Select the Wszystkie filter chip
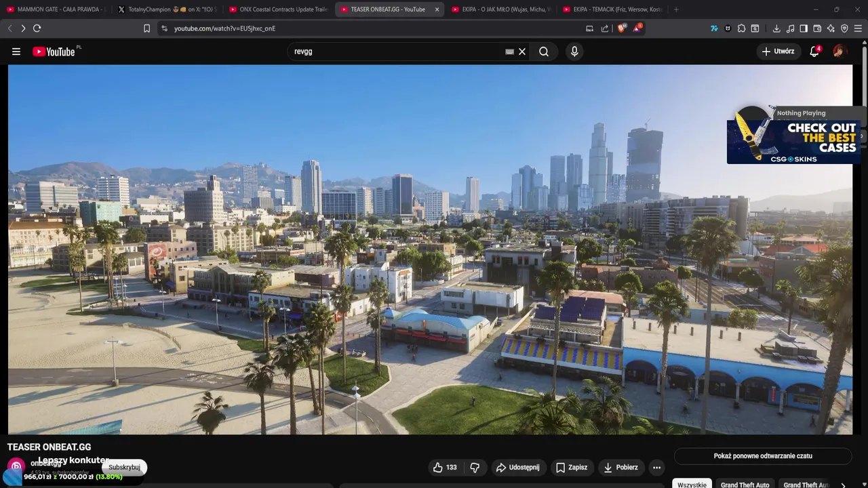Screen dimensions: 868x488 [x=692, y=485]
